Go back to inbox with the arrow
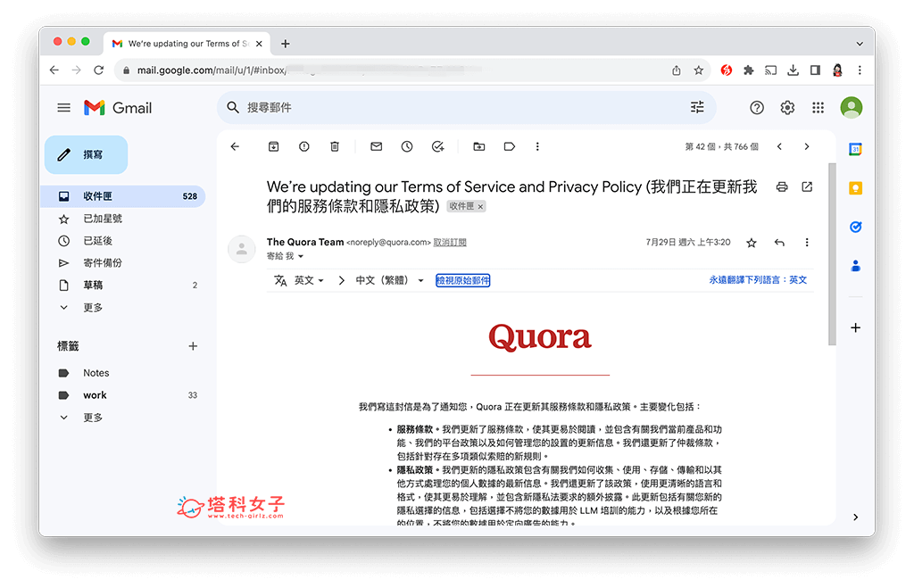This screenshot has height=588, width=914. 235,147
